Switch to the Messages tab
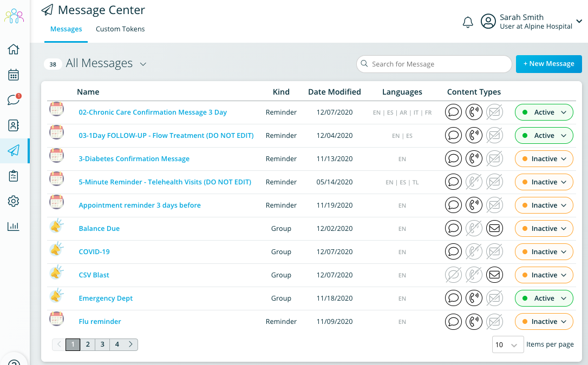Viewport: 588px width, 365px height. [66, 29]
